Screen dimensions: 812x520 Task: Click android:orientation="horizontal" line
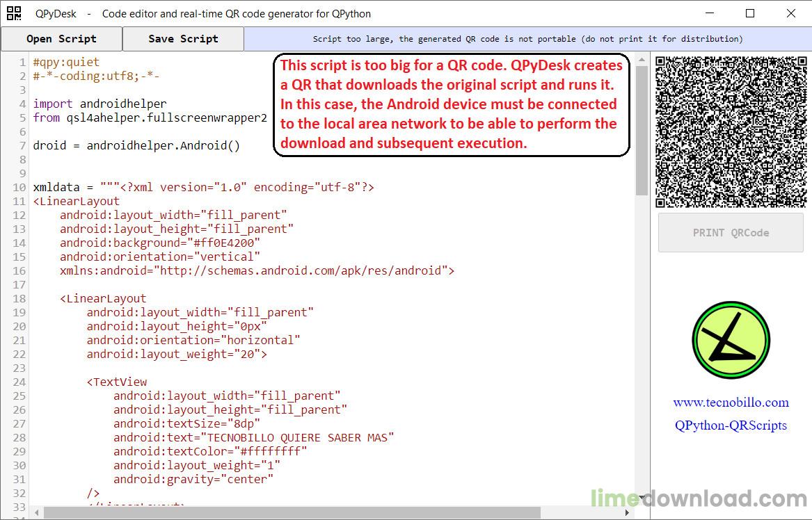tap(193, 341)
